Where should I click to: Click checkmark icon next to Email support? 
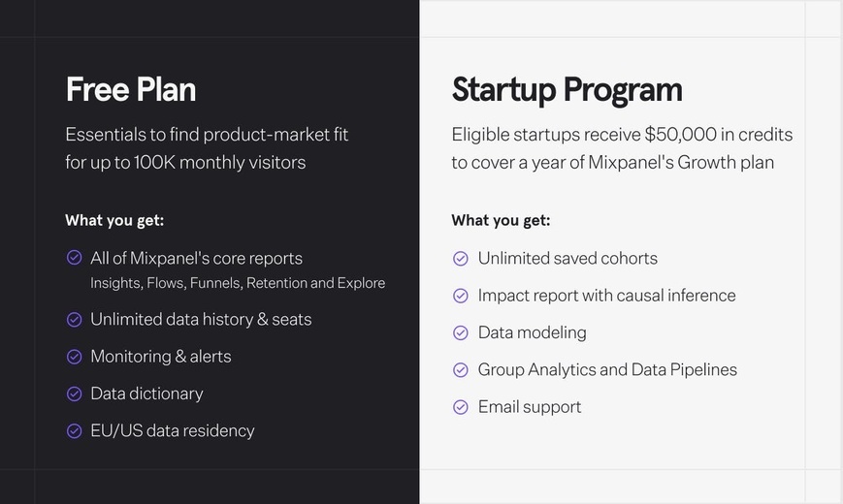pyautogui.click(x=461, y=407)
